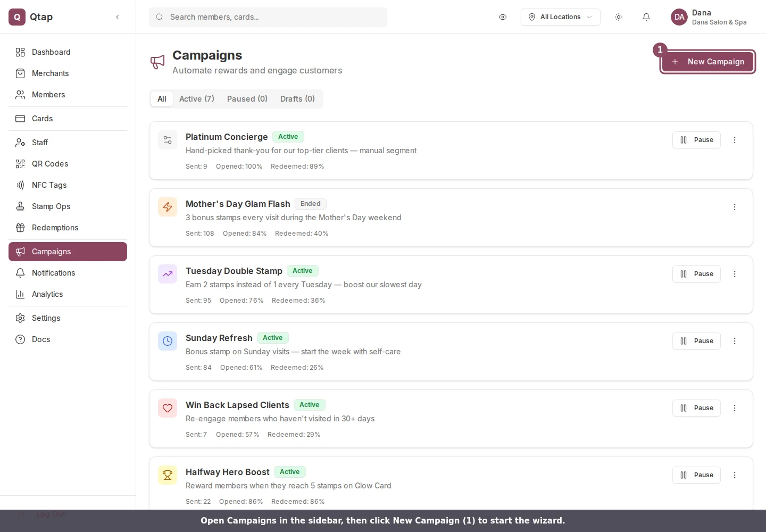
Task: Open Dashboard in the sidebar
Action: click(68, 52)
